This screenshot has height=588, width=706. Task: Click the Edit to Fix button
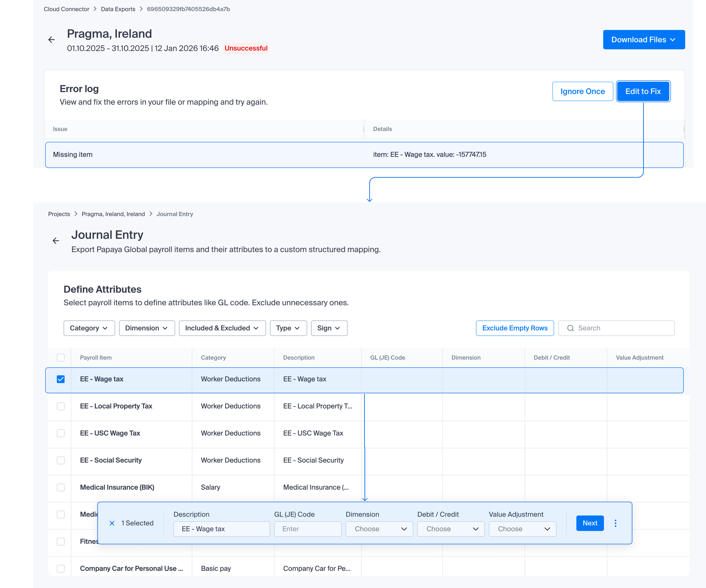coord(643,91)
